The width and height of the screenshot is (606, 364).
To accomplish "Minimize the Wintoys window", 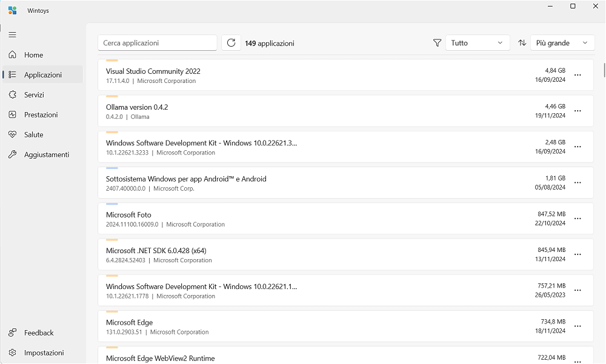I will pyautogui.click(x=550, y=6).
